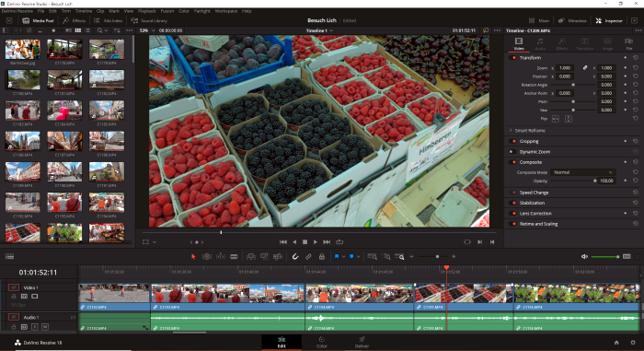The image size is (644, 351).
Task: Click the Detail Zoom icon
Action: point(386,256)
